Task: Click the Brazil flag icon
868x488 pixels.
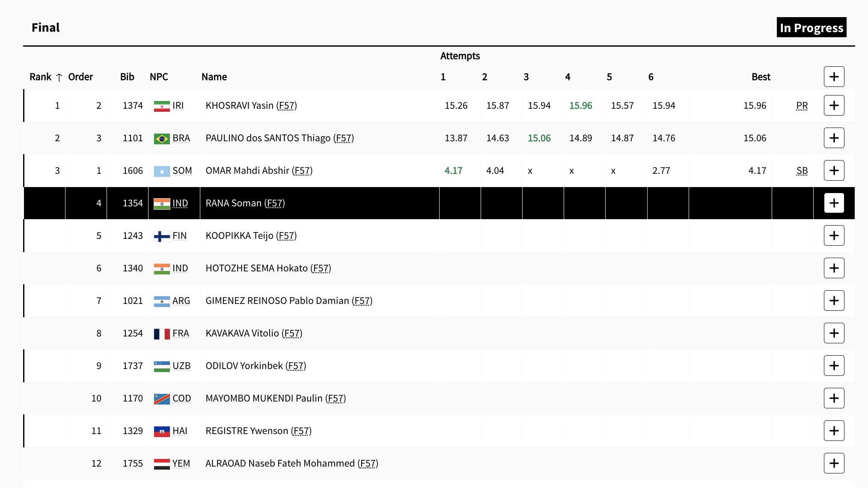Action: click(x=162, y=138)
